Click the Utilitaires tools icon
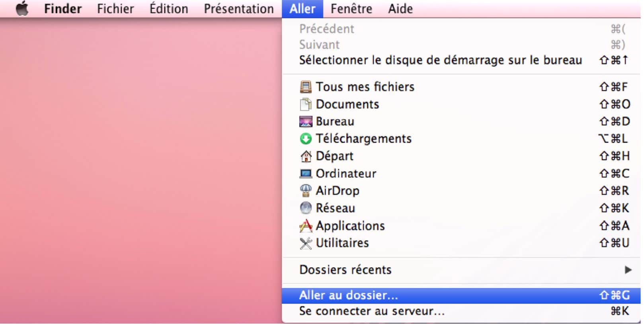 click(x=306, y=243)
